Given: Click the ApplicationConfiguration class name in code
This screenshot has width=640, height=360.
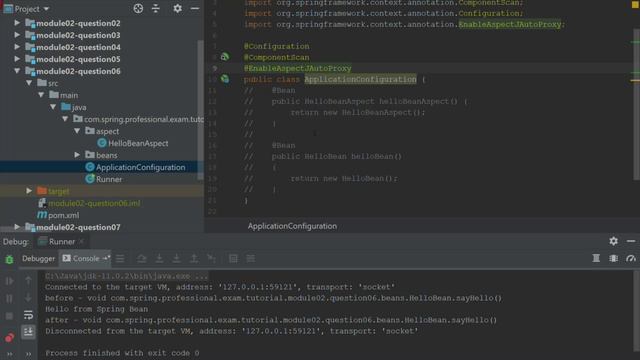Looking at the screenshot, I should pyautogui.click(x=360, y=79).
